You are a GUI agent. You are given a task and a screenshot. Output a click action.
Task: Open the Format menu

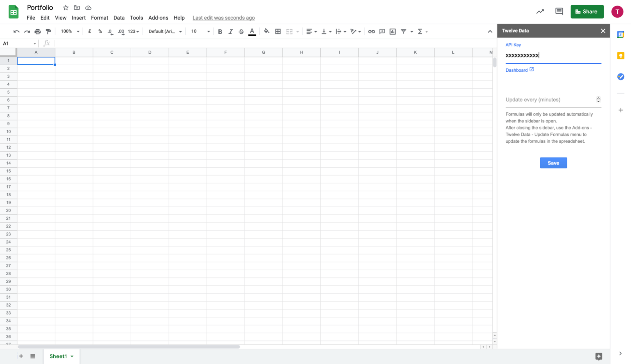(99, 18)
